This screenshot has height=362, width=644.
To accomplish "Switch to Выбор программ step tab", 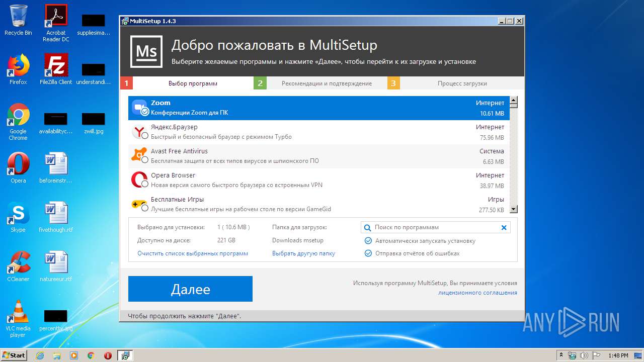I will click(x=187, y=83).
